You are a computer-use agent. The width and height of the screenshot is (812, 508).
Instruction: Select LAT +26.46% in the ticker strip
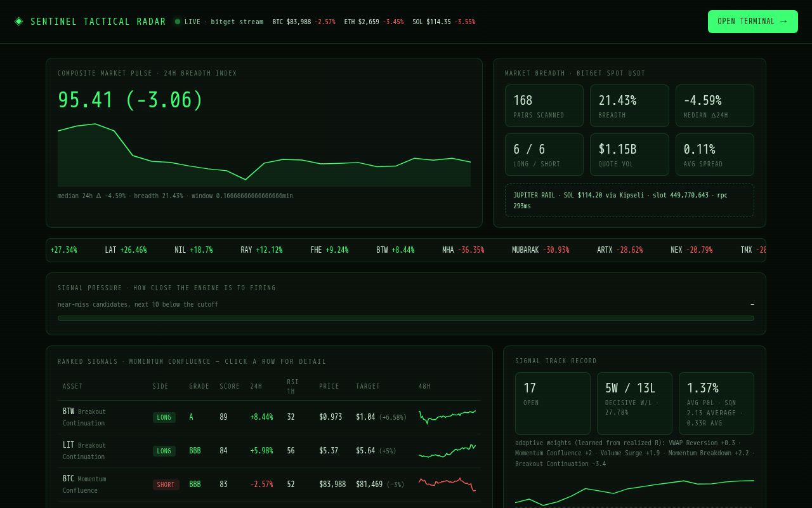click(x=126, y=250)
